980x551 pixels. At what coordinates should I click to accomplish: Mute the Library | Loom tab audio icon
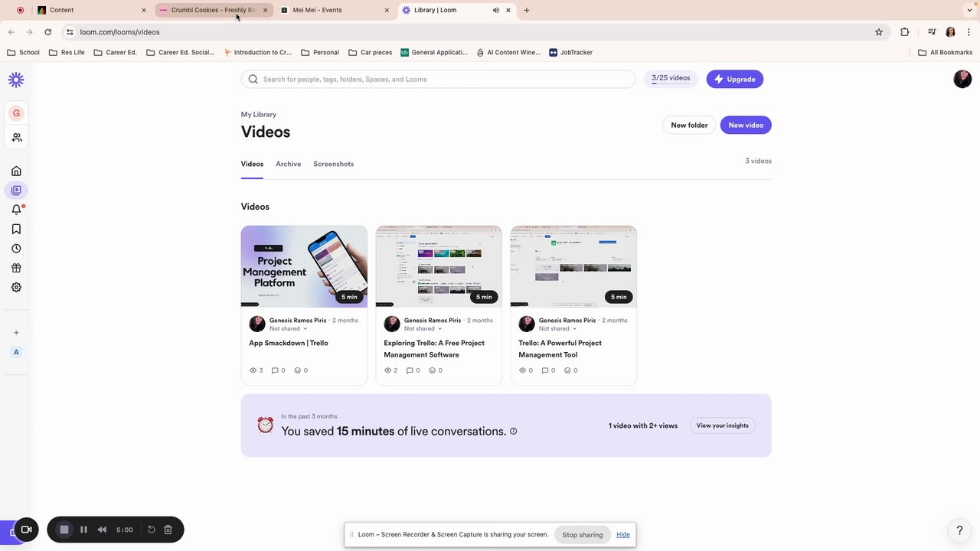496,10
